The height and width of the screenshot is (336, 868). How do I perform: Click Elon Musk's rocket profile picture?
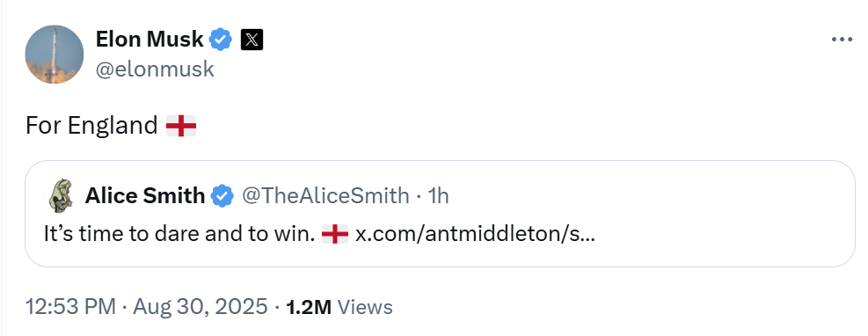point(55,55)
